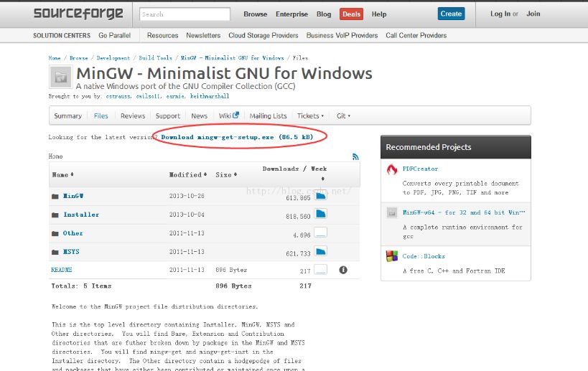
Task: Expand the Git dropdown
Action: pyautogui.click(x=343, y=116)
